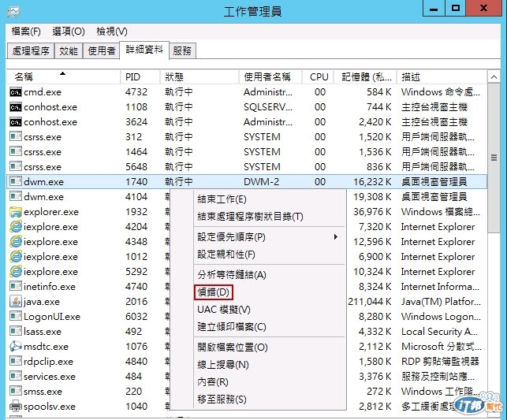
Task: Click the dwm.exe icon with PID 4104
Action: tap(16, 197)
